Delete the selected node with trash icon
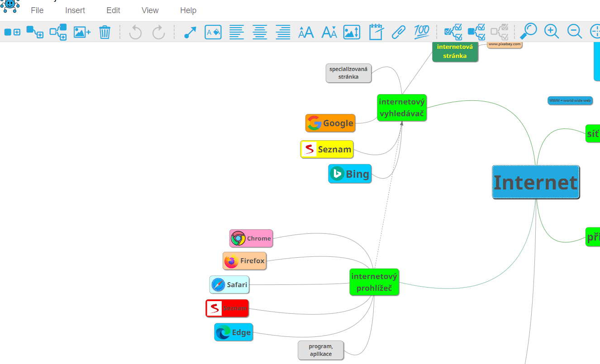 (x=105, y=32)
